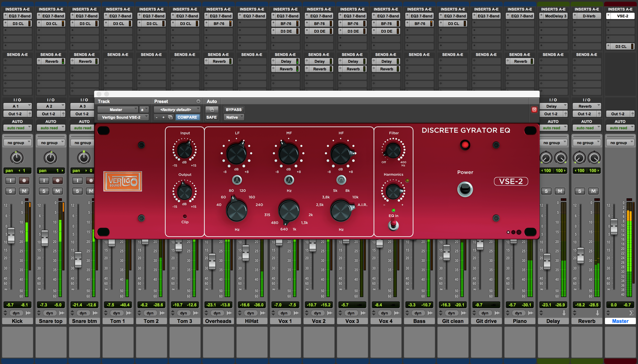
Task: Mute the Kick track
Action: pyautogui.click(x=24, y=191)
